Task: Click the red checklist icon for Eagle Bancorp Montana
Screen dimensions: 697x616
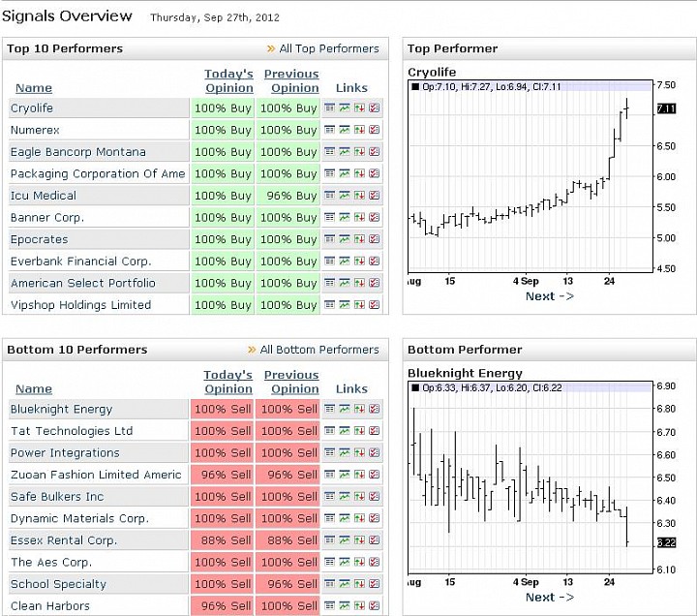Action: coord(375,151)
